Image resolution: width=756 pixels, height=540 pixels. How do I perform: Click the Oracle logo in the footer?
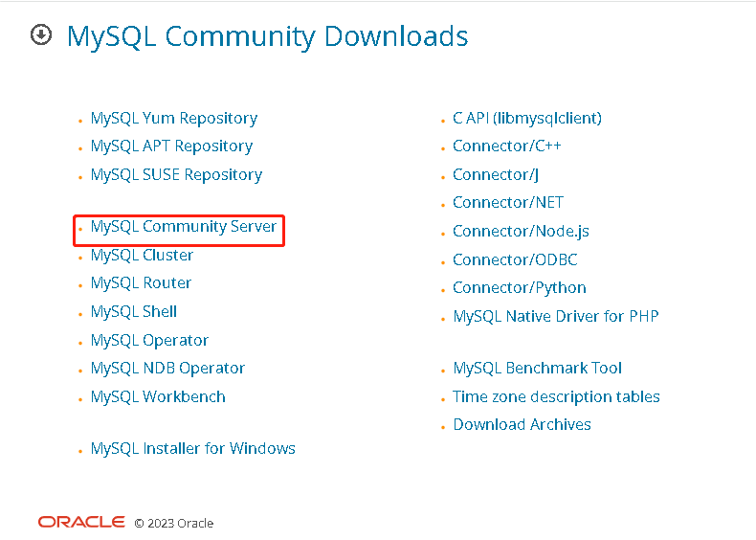[x=81, y=522]
